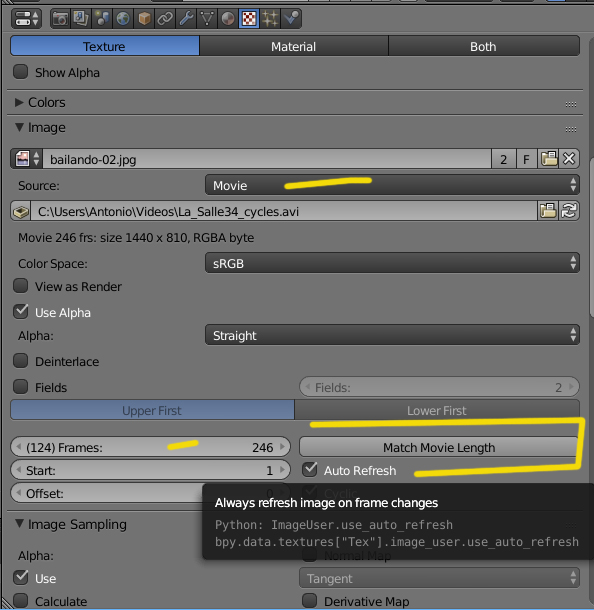Open the Alpha Straight dropdown
Image resolution: width=594 pixels, height=610 pixels.
tap(392, 335)
